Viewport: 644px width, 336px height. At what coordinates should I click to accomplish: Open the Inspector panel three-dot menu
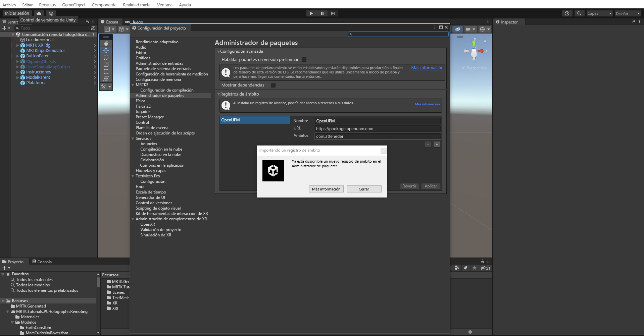tap(640, 21)
